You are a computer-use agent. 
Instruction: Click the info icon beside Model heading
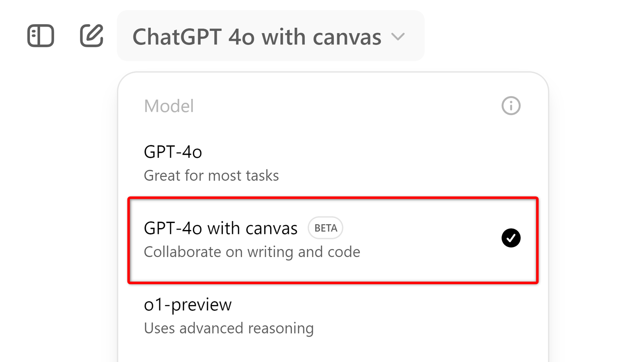coord(511,105)
